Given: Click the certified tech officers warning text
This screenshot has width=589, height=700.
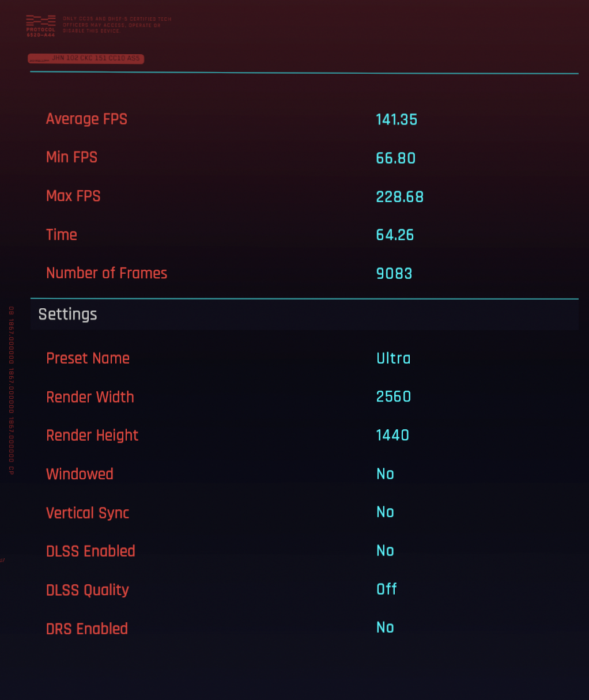Looking at the screenshot, I should tap(117, 25).
